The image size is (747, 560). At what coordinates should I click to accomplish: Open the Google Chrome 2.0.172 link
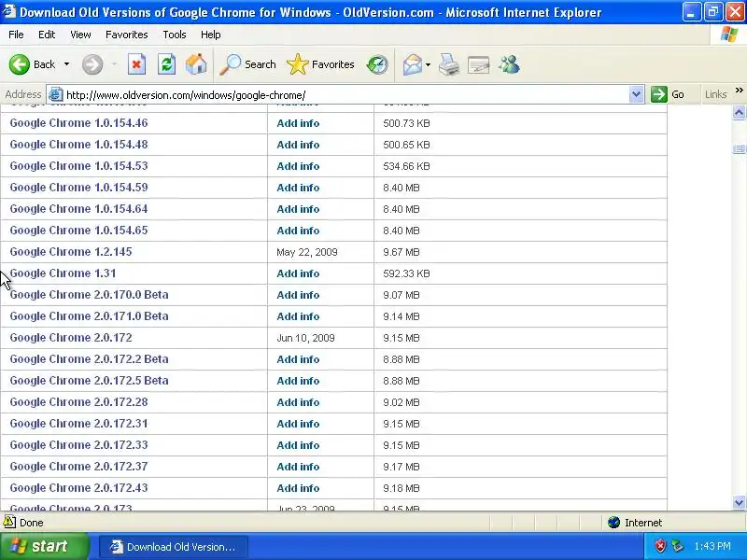pyautogui.click(x=71, y=337)
